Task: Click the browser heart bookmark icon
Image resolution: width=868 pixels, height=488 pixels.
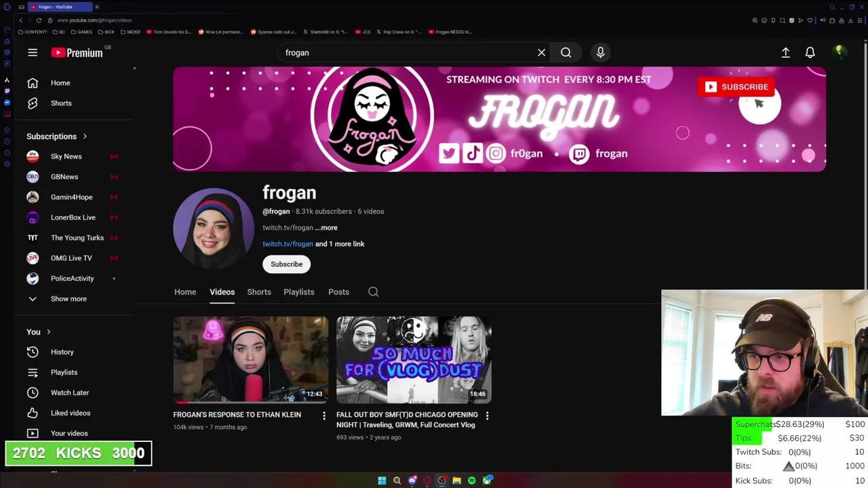Action: pyautogui.click(x=810, y=20)
